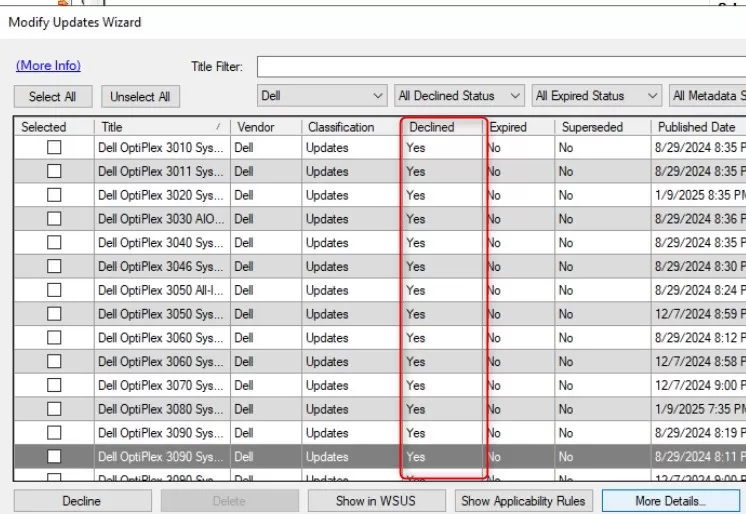The image size is (746, 514).
Task: Click the 12/7/2024 9:00 date in OptiPlex 3070 row
Action: pos(698,386)
